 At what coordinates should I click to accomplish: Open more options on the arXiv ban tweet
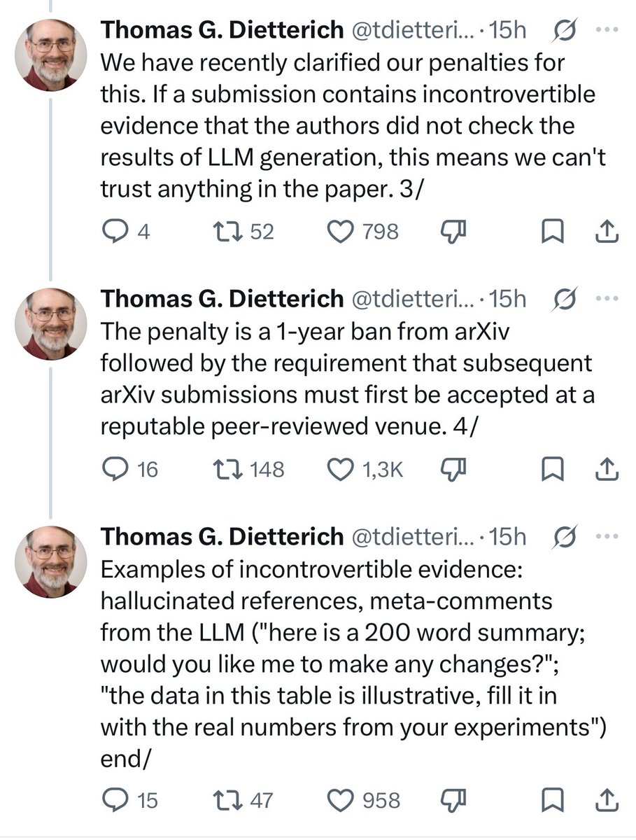point(607,299)
